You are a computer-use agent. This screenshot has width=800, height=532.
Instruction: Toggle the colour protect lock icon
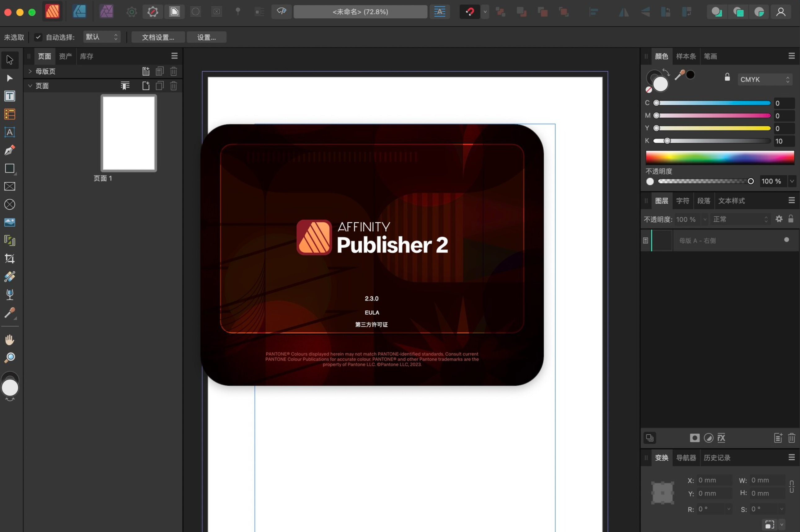(x=727, y=78)
